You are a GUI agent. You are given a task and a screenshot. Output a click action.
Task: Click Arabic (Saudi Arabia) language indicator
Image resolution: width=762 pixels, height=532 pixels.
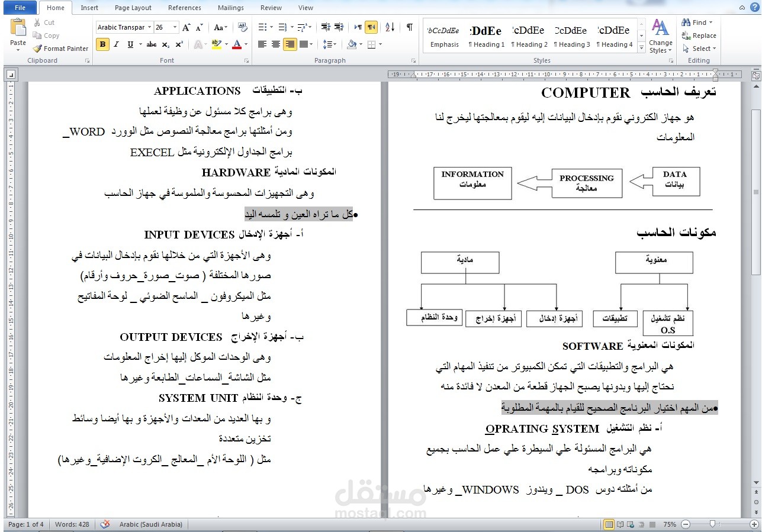pos(151,524)
